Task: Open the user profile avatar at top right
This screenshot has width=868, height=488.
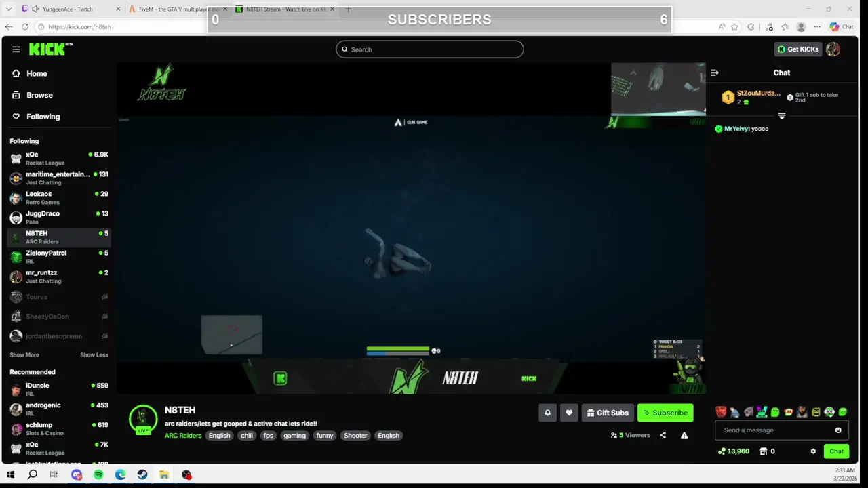Action: [833, 49]
